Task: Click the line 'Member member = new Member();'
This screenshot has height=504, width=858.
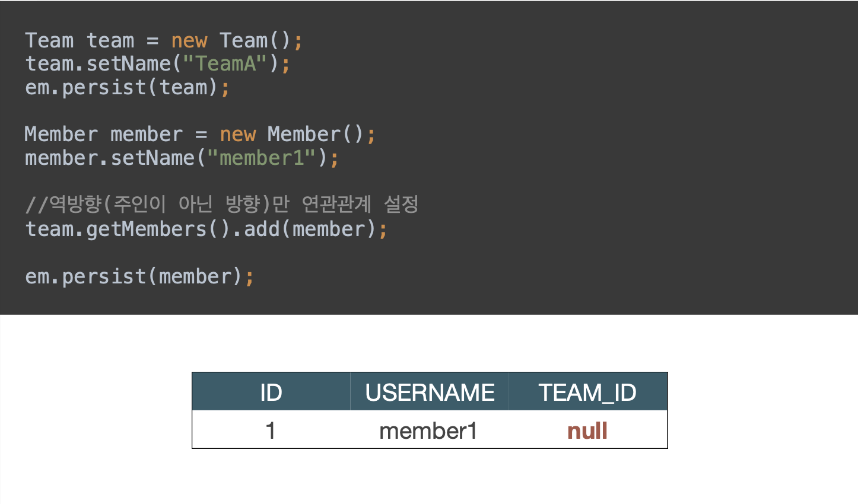Action: click(x=200, y=134)
